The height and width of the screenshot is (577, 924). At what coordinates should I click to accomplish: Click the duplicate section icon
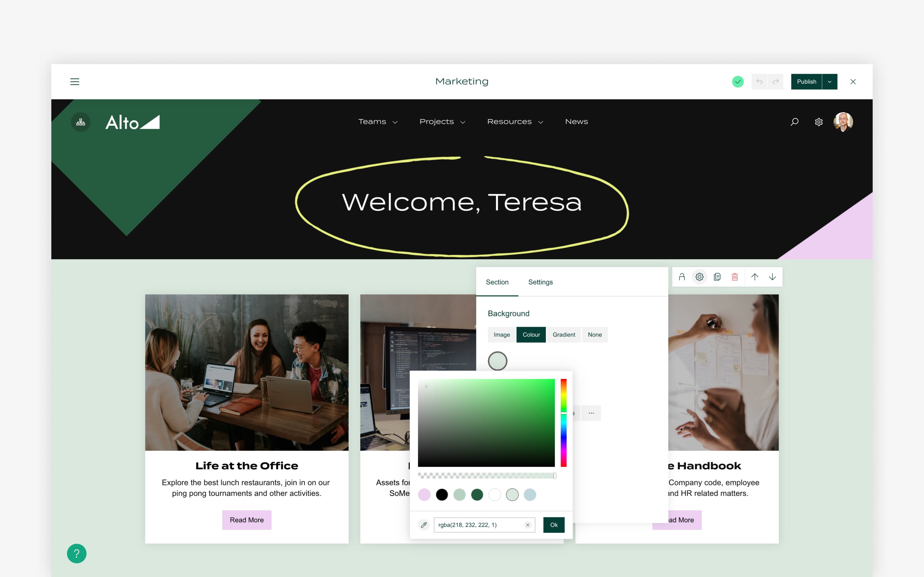click(x=716, y=277)
